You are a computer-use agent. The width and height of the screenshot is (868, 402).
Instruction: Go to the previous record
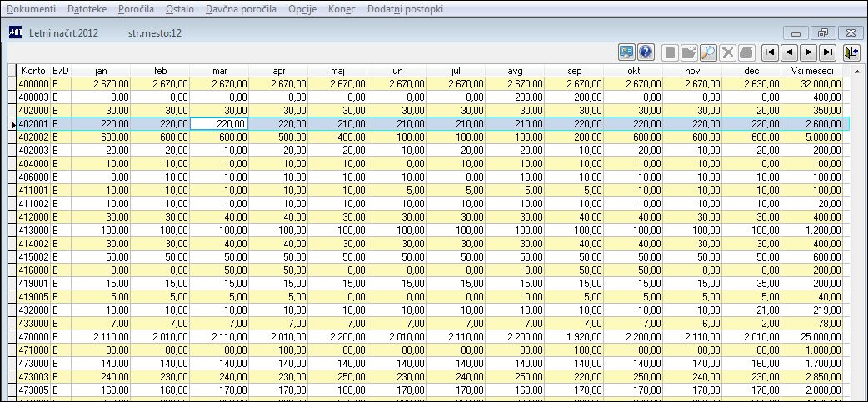pyautogui.click(x=789, y=52)
